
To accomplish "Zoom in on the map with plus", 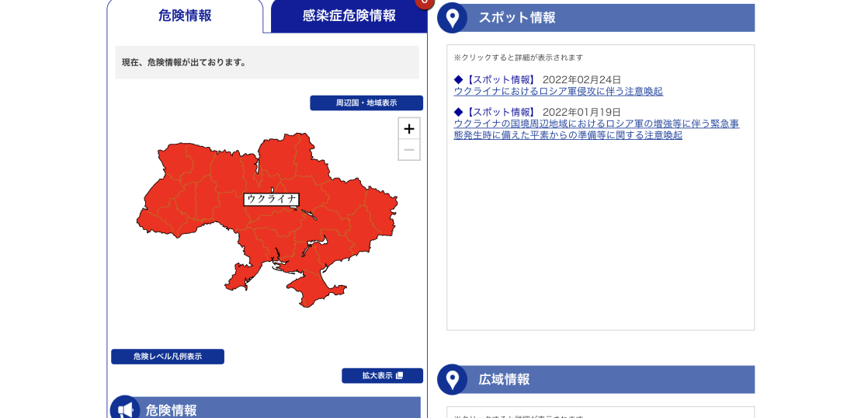I will (x=408, y=129).
